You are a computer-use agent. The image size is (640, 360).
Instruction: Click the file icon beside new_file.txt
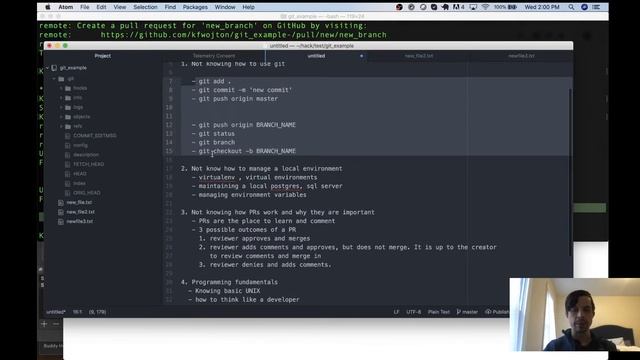pyautogui.click(x=61, y=202)
